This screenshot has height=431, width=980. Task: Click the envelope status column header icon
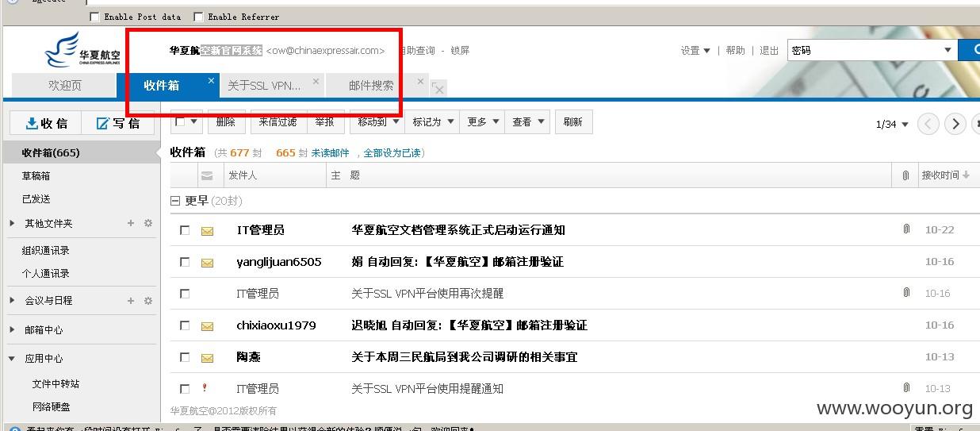(208, 175)
